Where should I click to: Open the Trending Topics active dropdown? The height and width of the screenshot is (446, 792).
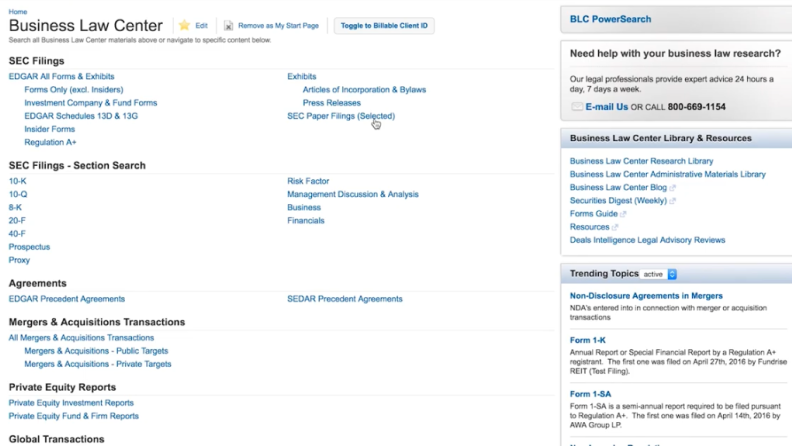click(x=659, y=274)
